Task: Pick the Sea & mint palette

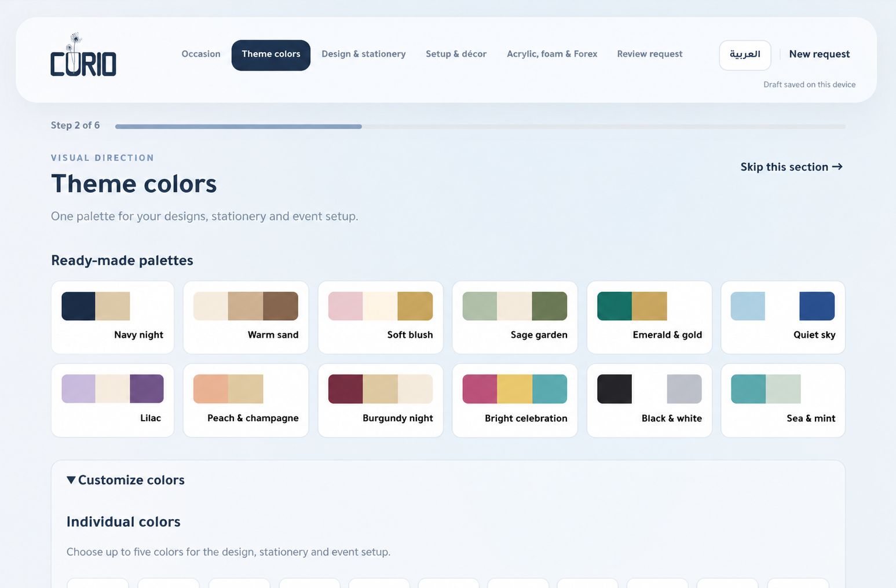Action: point(783,400)
